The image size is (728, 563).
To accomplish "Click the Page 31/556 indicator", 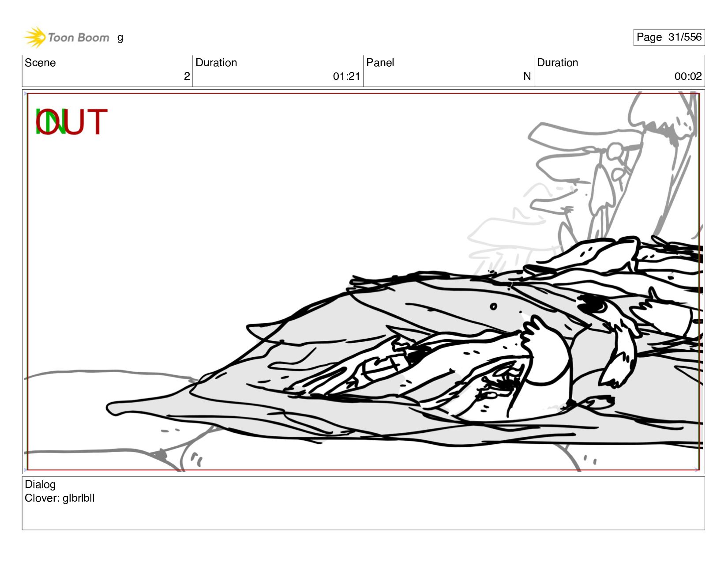I will click(669, 37).
